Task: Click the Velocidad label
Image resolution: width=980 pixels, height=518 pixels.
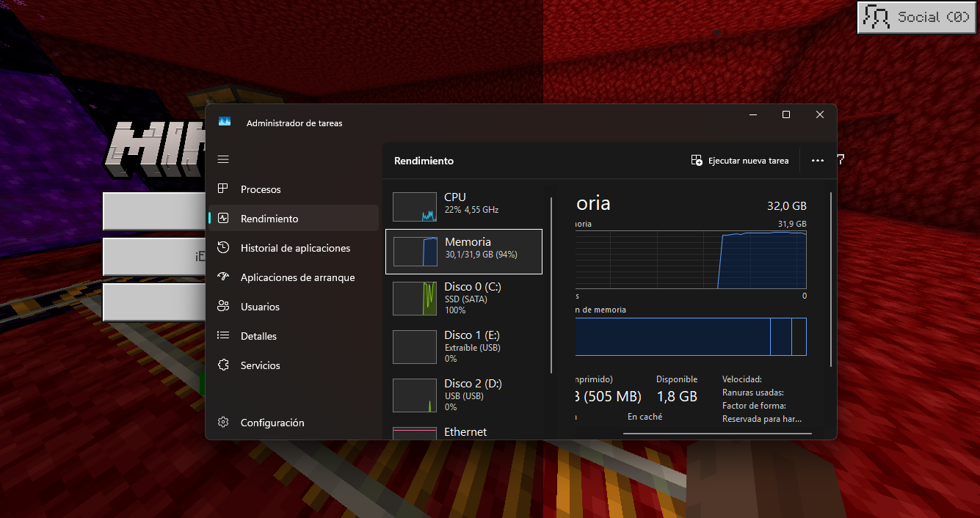Action: 742,379
